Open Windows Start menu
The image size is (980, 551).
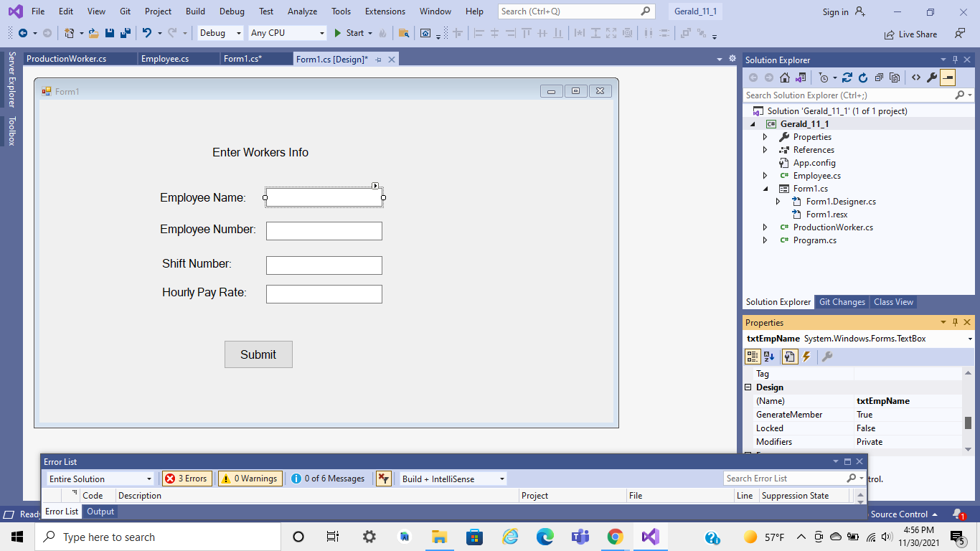(17, 537)
